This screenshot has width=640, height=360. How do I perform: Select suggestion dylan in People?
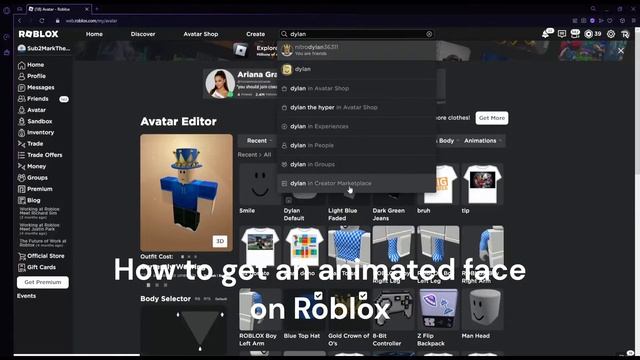coord(357,145)
